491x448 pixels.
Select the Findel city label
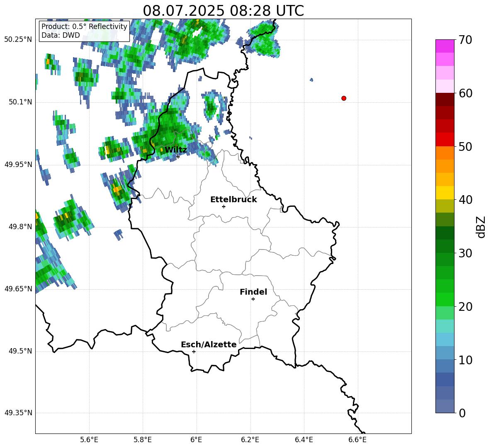[x=253, y=292]
